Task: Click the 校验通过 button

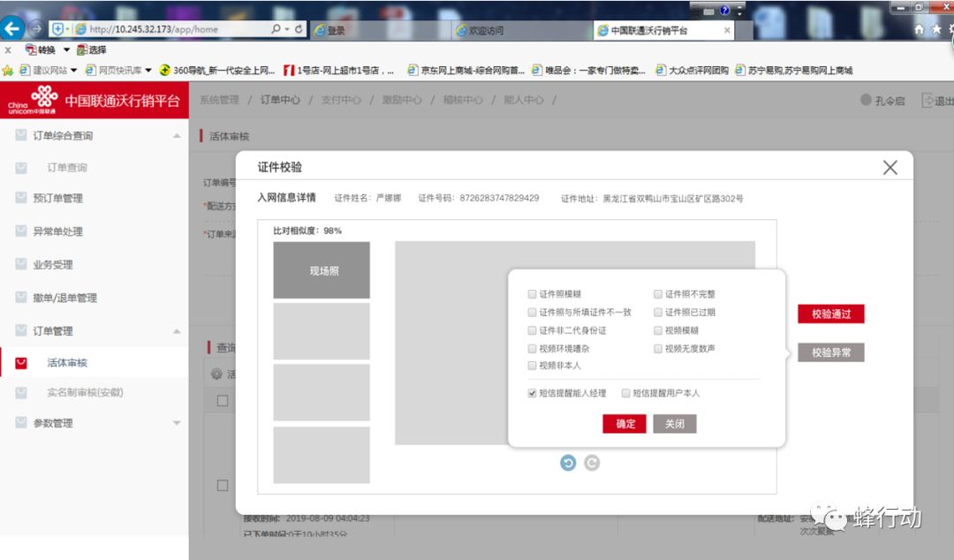Action: pyautogui.click(x=830, y=314)
